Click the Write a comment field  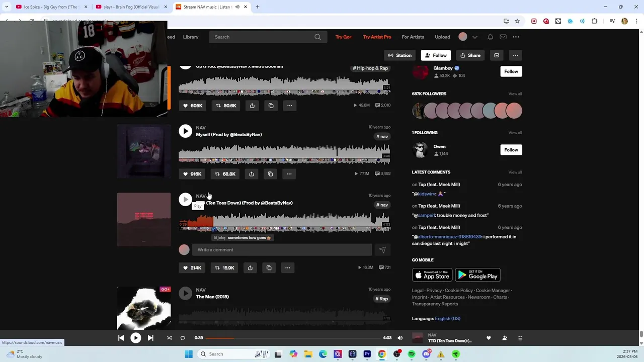pos(282,250)
